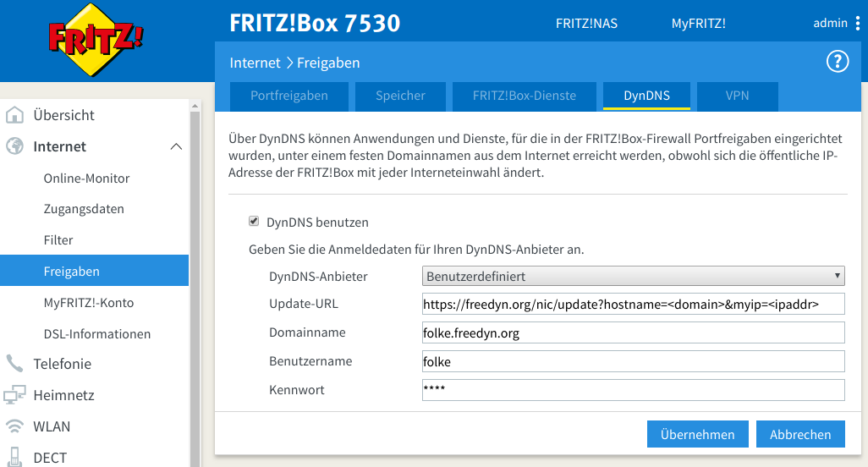Click the DECT handset icon
Image resolution: width=868 pixels, height=467 pixels.
tap(14, 457)
